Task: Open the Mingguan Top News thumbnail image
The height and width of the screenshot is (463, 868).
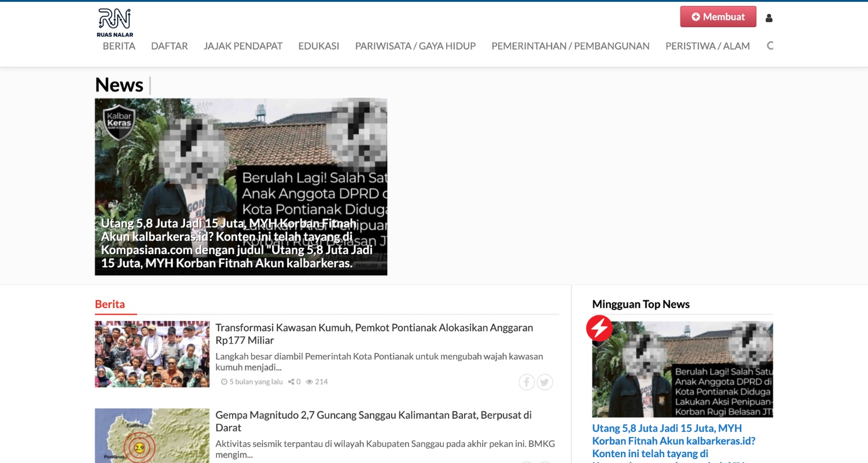Action: (682, 369)
